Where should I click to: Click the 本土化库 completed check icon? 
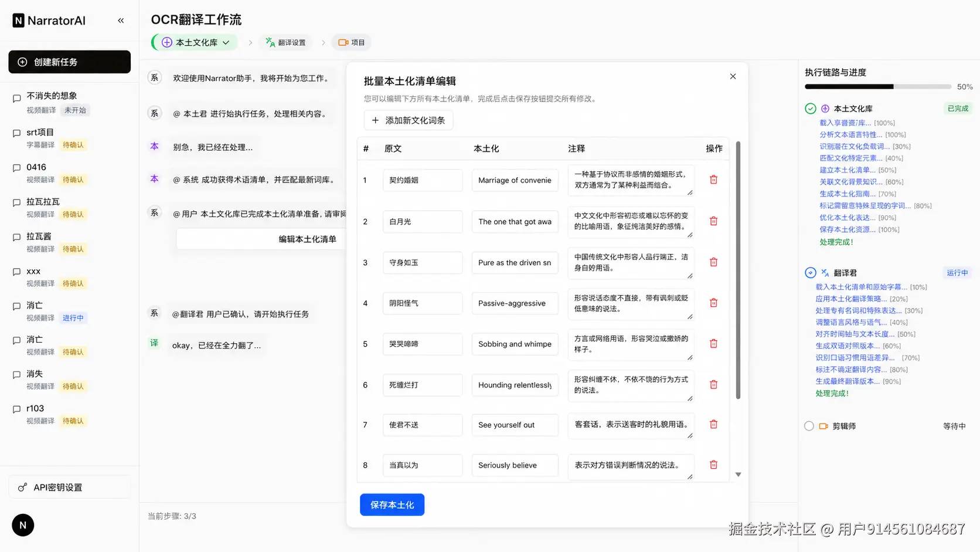click(x=811, y=109)
